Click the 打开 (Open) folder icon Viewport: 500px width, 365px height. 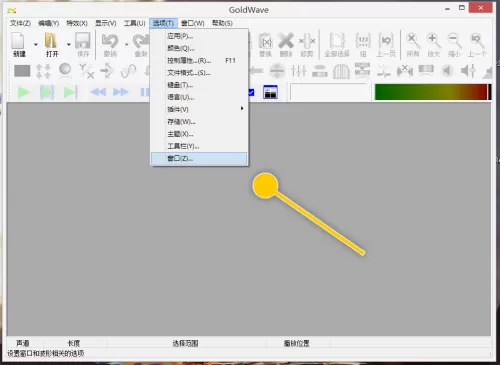pyautogui.click(x=51, y=41)
